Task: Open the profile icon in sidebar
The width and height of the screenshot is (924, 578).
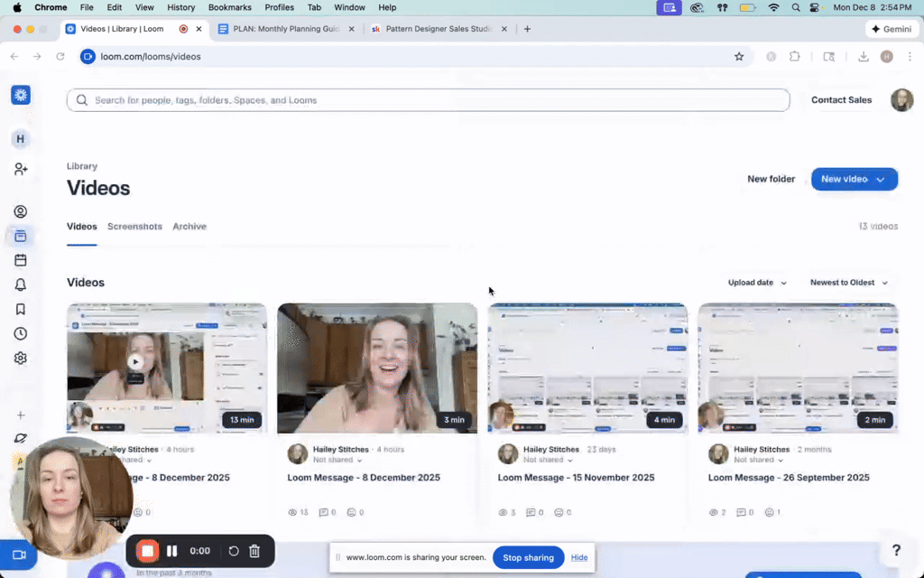Action: click(21, 211)
